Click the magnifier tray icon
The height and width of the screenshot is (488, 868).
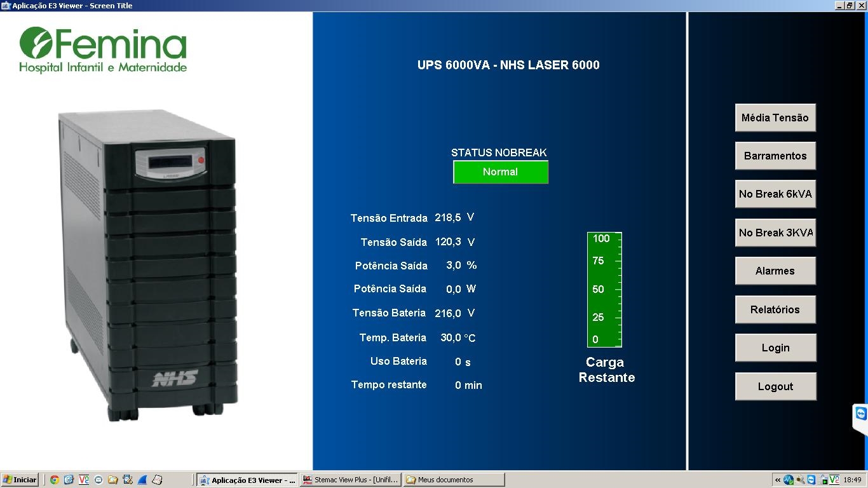801,480
